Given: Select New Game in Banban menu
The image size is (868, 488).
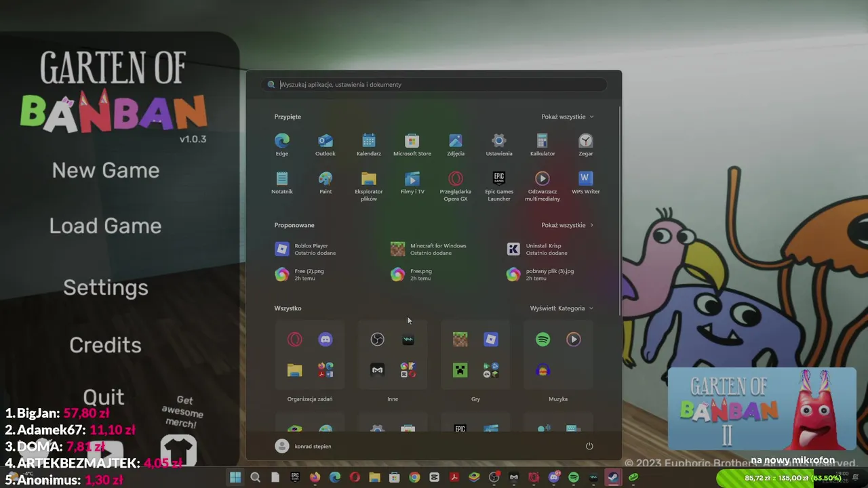Looking at the screenshot, I should pyautogui.click(x=106, y=170).
